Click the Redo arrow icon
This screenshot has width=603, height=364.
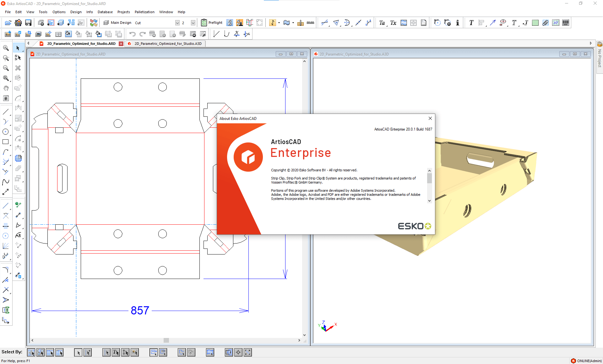tap(143, 34)
